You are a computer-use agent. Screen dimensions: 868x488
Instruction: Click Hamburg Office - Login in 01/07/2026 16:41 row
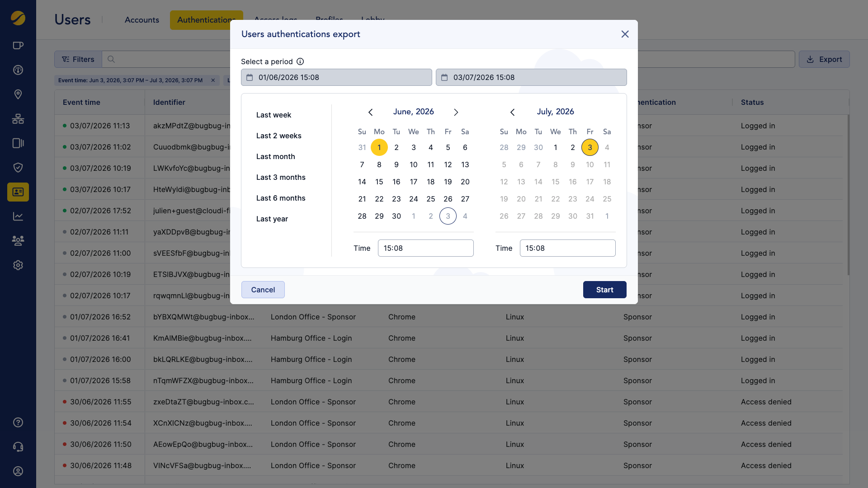click(311, 338)
